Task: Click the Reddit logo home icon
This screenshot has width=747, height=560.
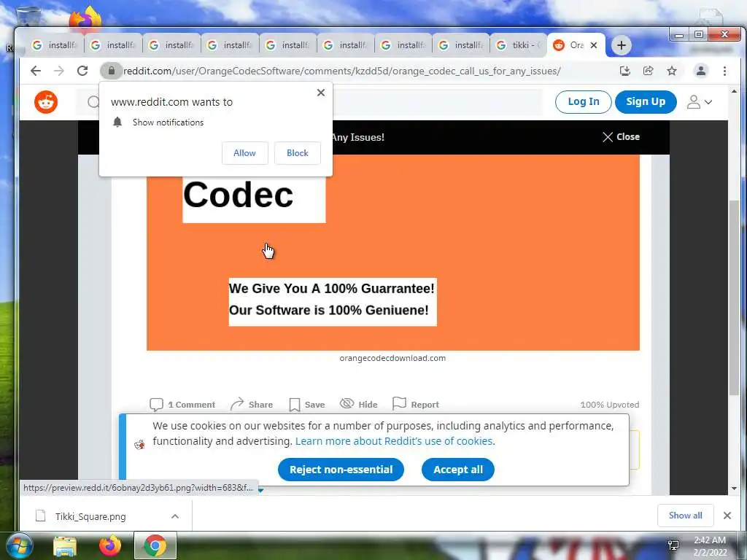Action: pos(46,102)
